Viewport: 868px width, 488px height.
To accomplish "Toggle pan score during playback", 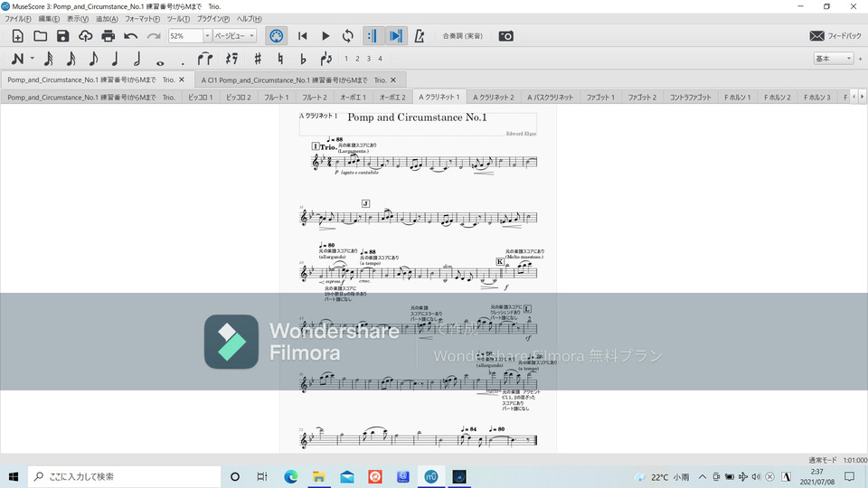I will click(395, 36).
